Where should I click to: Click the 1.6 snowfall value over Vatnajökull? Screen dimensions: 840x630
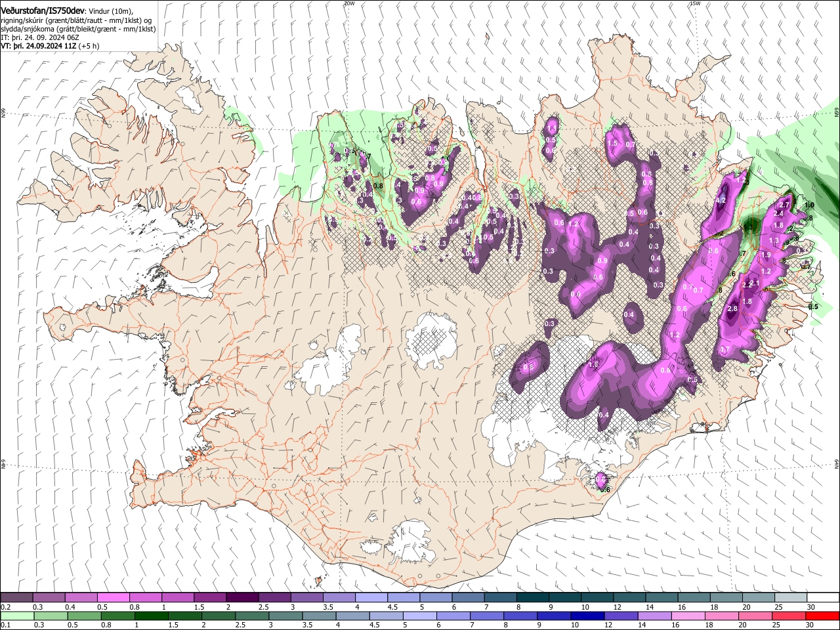click(x=593, y=364)
